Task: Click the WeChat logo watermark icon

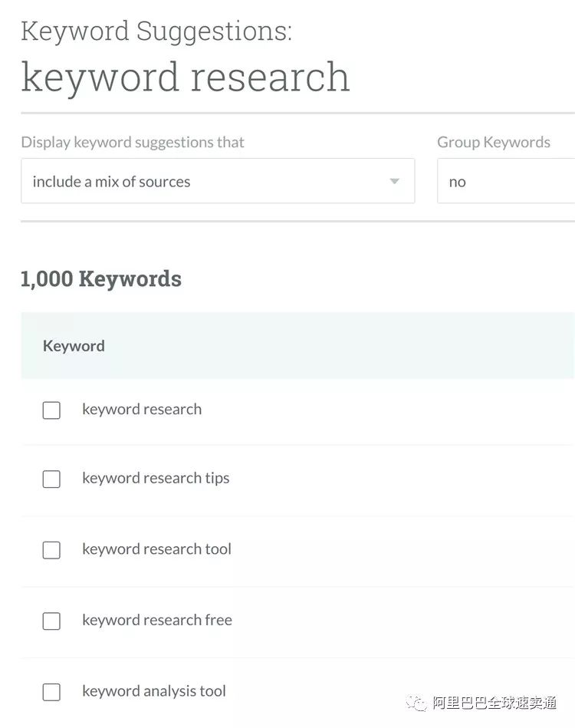Action: click(x=417, y=702)
